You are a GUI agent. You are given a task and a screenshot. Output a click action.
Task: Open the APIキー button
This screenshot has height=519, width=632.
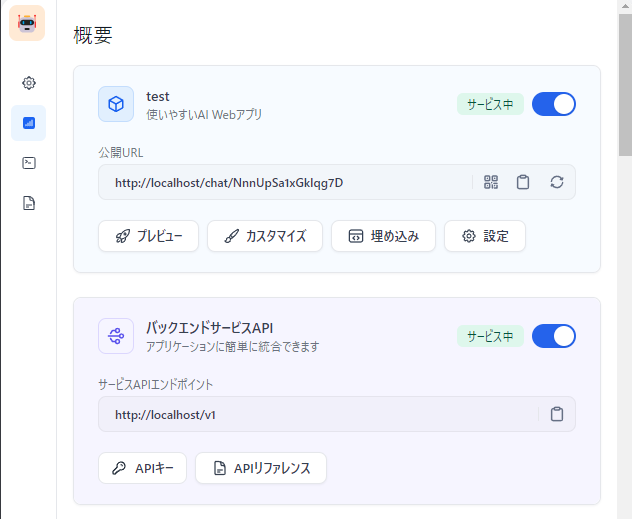pos(142,468)
